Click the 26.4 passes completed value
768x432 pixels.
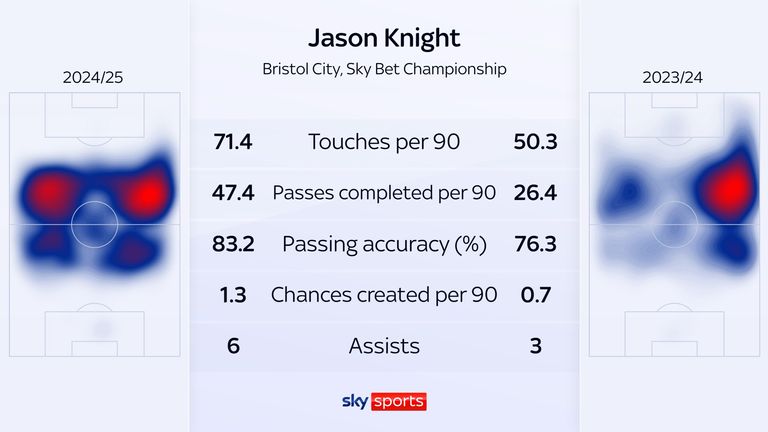pos(535,193)
